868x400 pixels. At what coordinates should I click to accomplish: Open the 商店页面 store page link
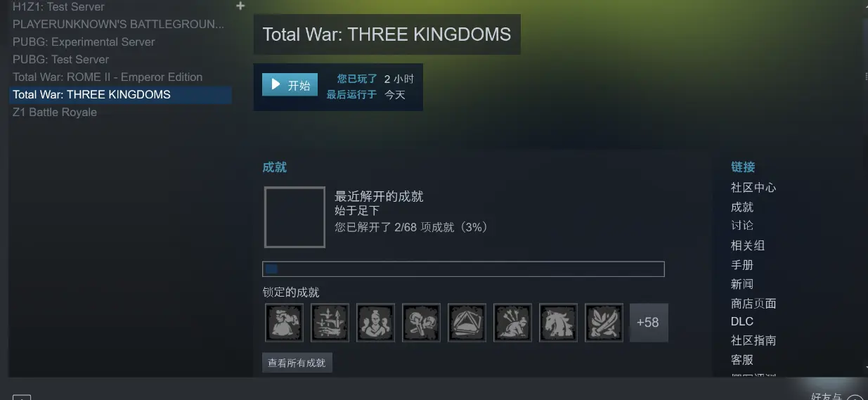(x=753, y=304)
